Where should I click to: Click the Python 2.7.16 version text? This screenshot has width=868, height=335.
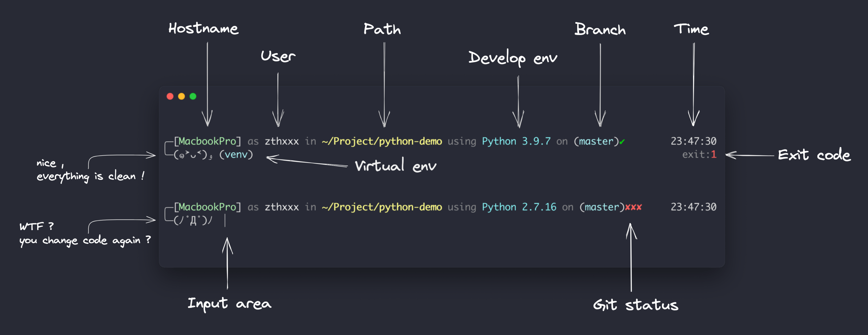(519, 207)
